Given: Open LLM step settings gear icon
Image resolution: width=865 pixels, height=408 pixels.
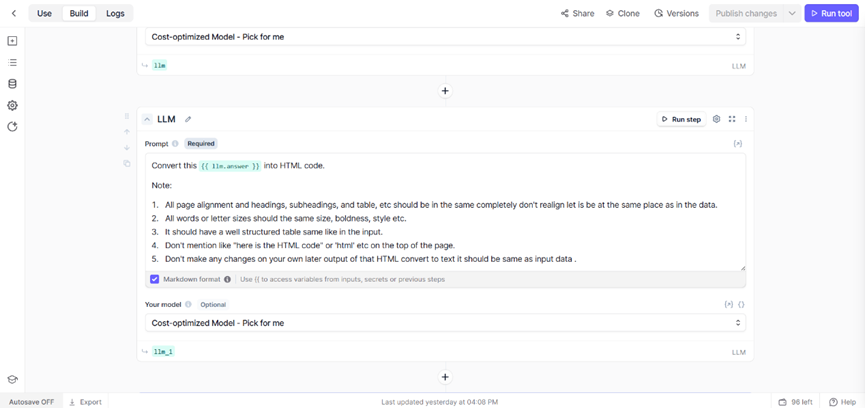Looking at the screenshot, I should [x=717, y=119].
